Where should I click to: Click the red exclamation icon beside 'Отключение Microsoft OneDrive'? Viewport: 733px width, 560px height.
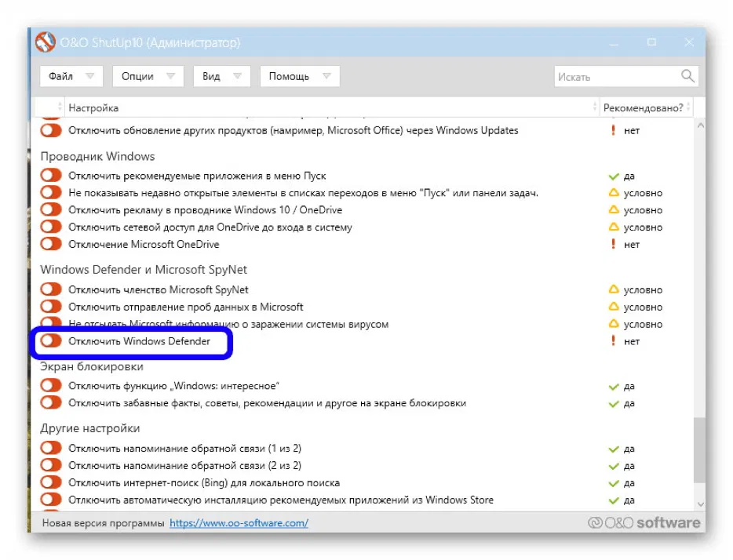[614, 244]
